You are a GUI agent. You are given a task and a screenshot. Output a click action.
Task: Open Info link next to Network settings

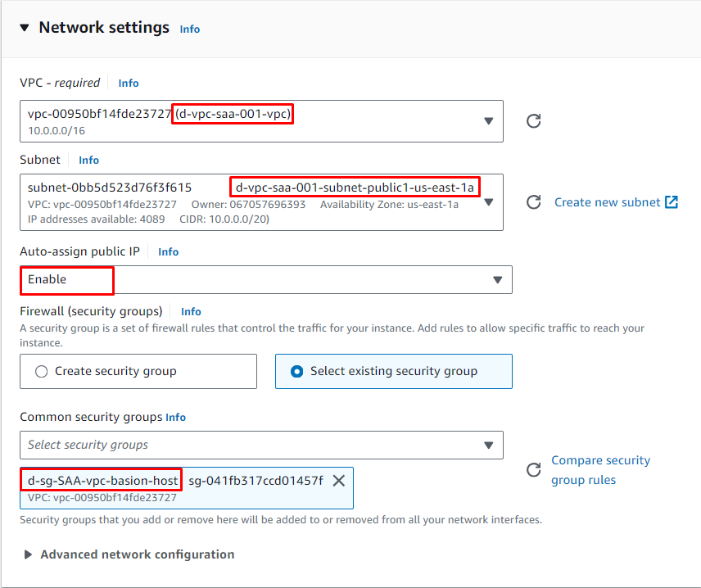point(190,29)
